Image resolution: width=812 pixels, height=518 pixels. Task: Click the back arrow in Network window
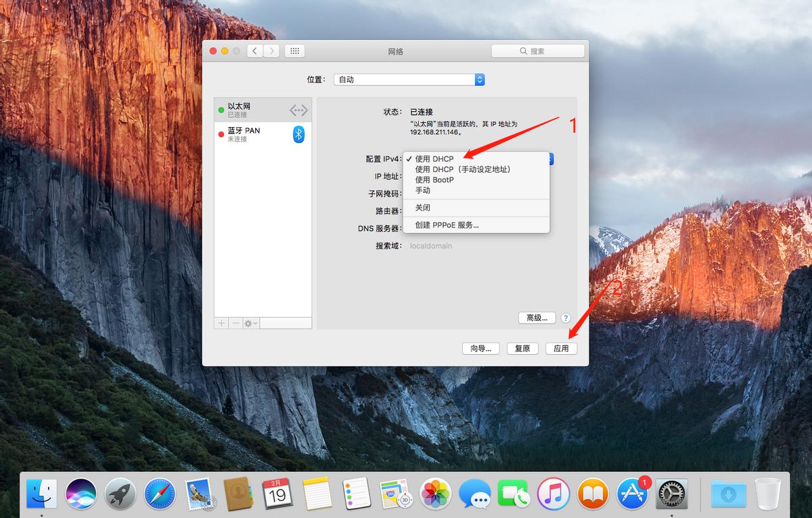coord(255,51)
